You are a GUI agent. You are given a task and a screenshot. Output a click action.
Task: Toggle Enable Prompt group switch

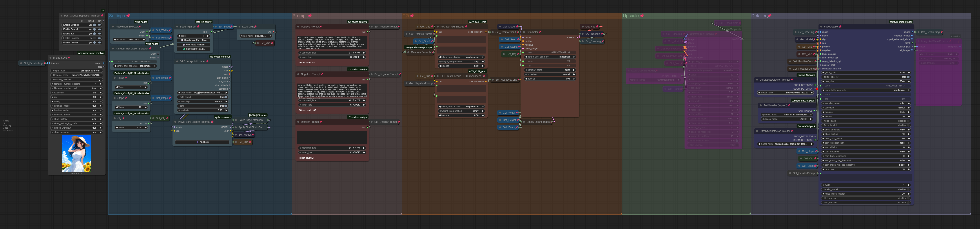pos(94,29)
